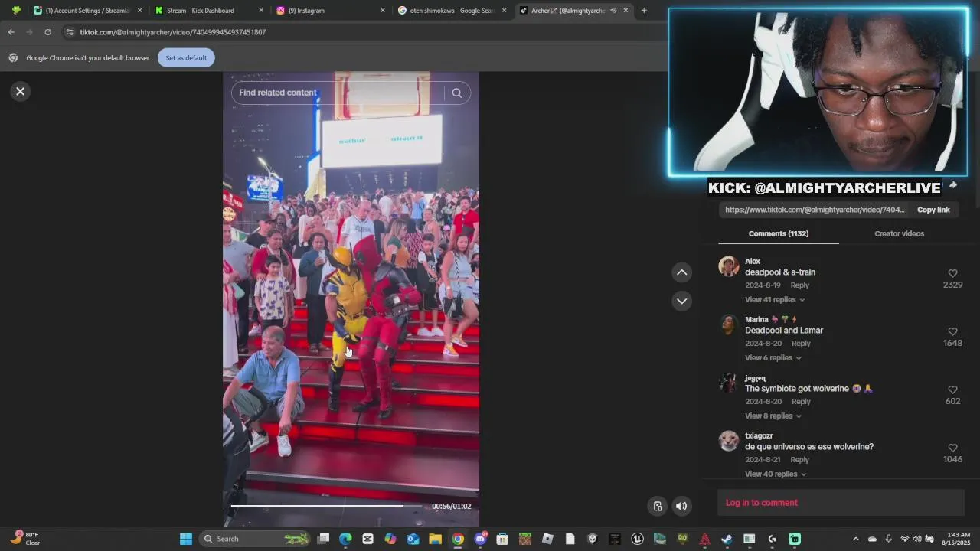980x551 pixels.
Task: Click the TikTok video to pause
Action: pos(351,298)
